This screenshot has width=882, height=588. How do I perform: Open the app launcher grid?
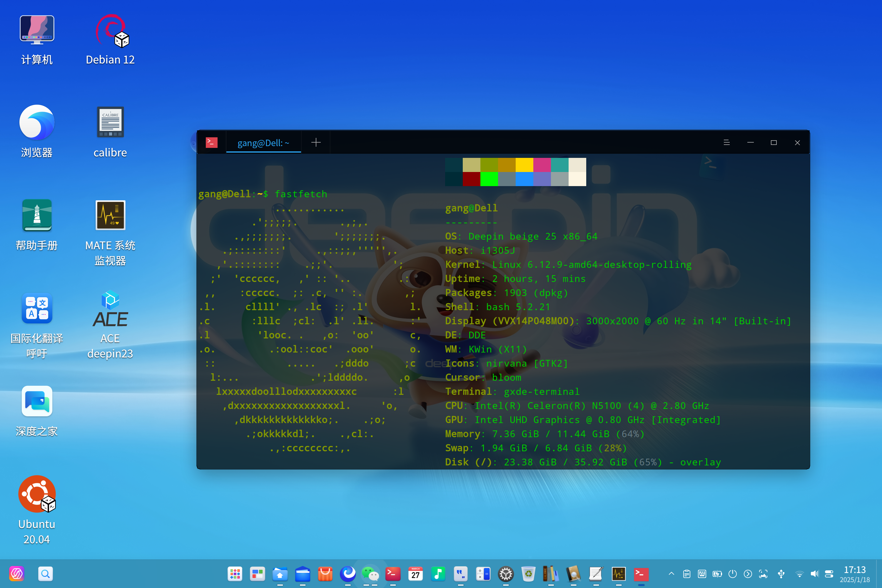tap(235, 574)
